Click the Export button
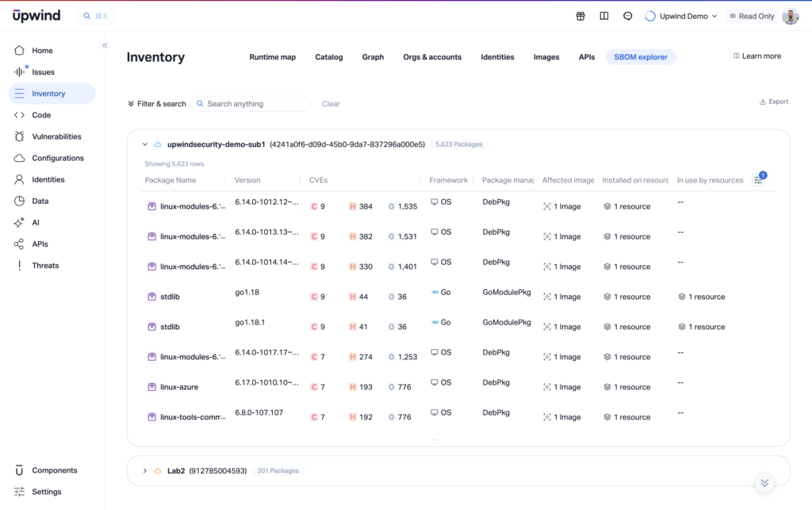Image resolution: width=812 pixels, height=510 pixels. point(774,102)
